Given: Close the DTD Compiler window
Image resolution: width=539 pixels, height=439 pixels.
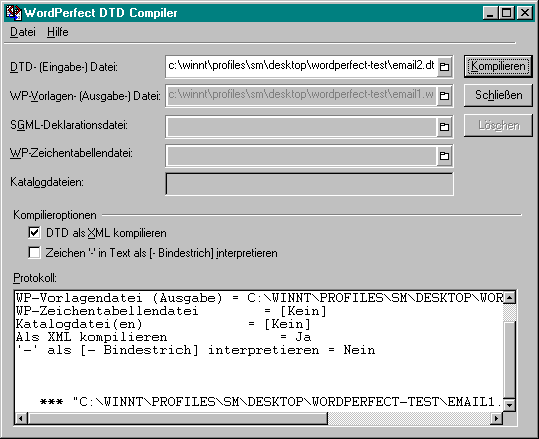Looking at the screenshot, I should [x=525, y=13].
